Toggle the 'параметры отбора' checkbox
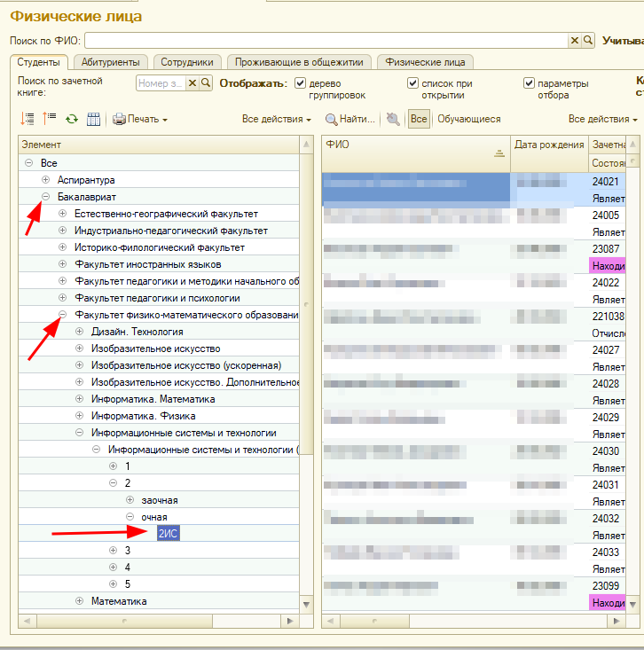Image resolution: width=644 pixels, height=650 pixels. point(529,83)
